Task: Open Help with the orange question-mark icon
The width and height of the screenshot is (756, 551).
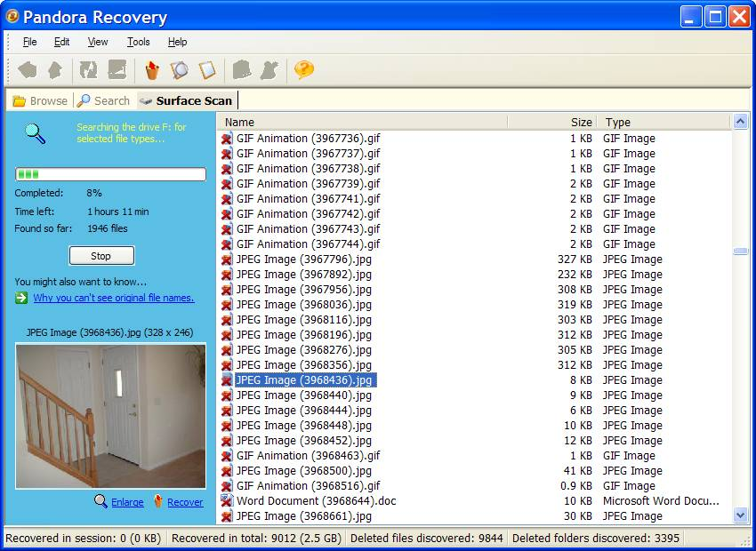Action: click(x=304, y=70)
